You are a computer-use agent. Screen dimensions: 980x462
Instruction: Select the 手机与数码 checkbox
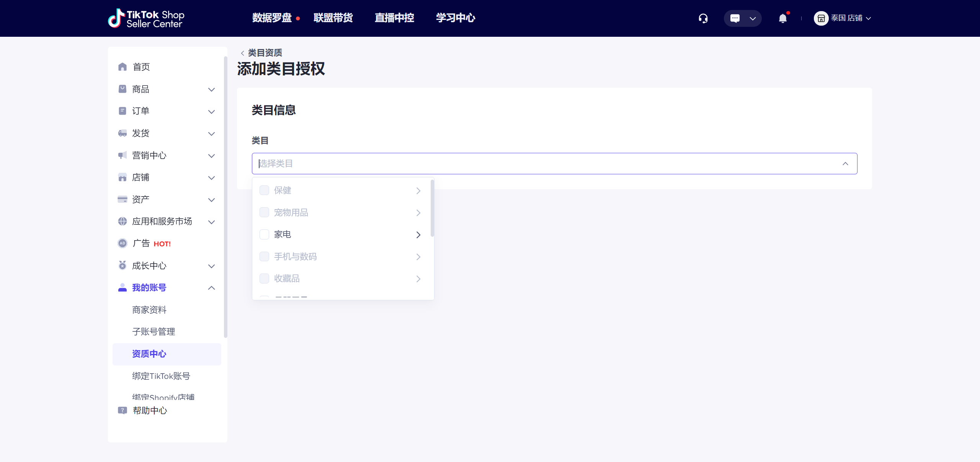[264, 256]
